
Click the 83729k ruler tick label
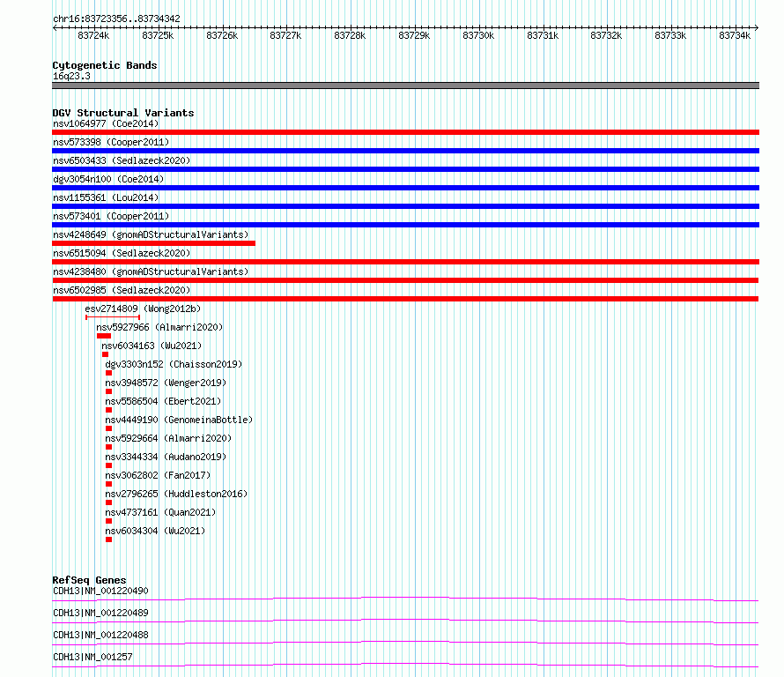(x=414, y=35)
